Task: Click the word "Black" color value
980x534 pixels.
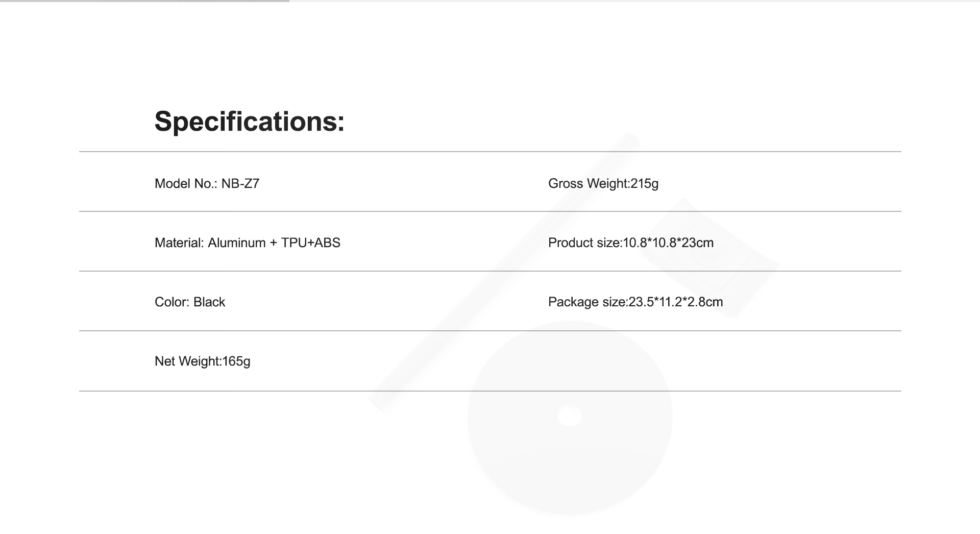Action: [209, 302]
